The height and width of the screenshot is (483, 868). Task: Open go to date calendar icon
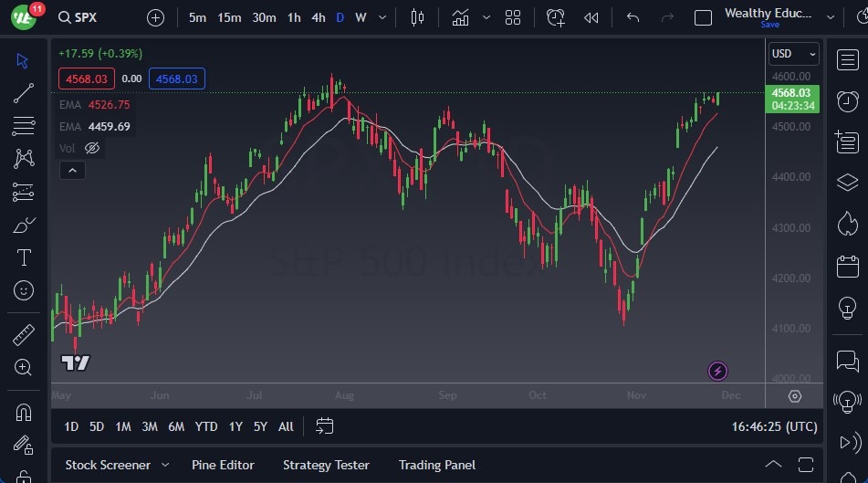324,426
